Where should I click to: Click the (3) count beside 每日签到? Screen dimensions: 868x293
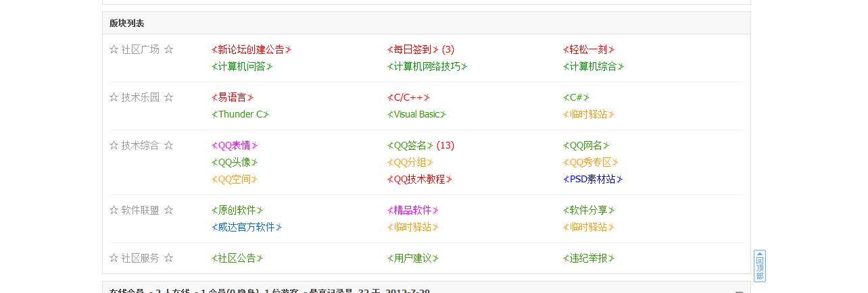pos(448,49)
